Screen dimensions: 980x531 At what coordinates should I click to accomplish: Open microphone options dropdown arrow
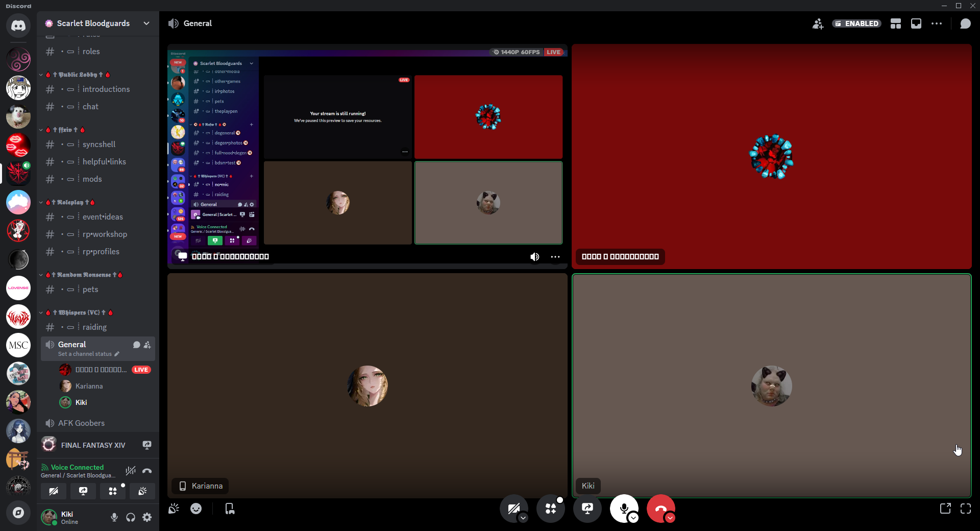(x=633, y=518)
